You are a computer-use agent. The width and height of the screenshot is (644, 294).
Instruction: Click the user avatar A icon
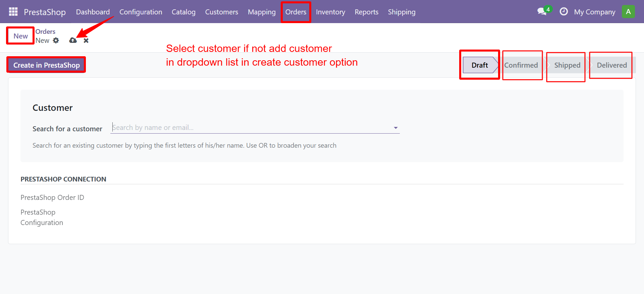[628, 12]
